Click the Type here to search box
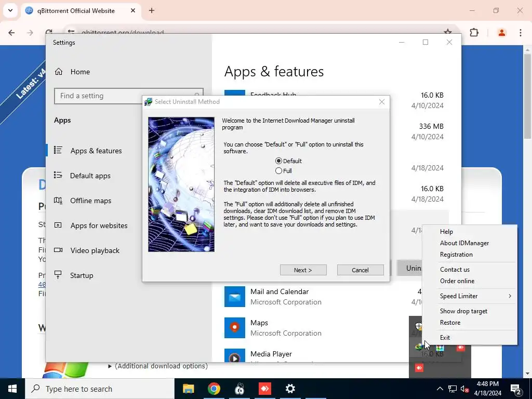 coord(100,389)
